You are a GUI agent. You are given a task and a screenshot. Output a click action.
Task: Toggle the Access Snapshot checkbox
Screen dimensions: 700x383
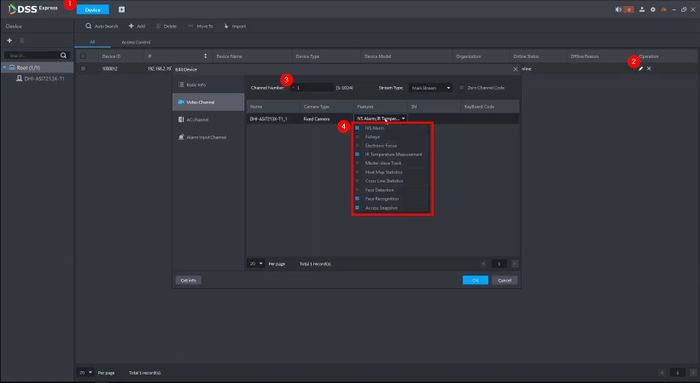357,208
